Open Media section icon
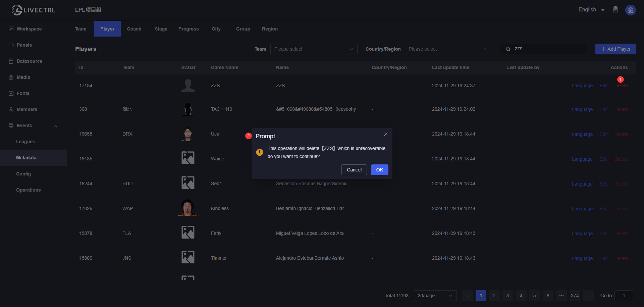Viewport: 644px width, 307px height. pos(11,77)
